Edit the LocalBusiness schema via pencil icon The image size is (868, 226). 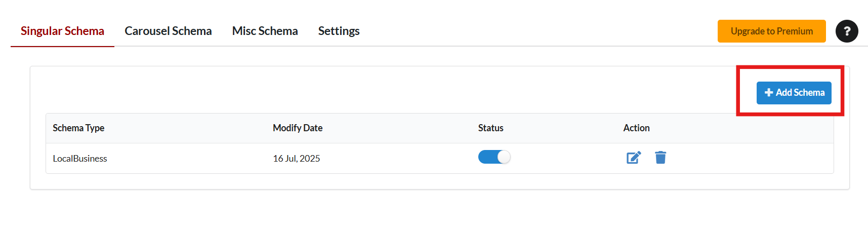coord(634,158)
